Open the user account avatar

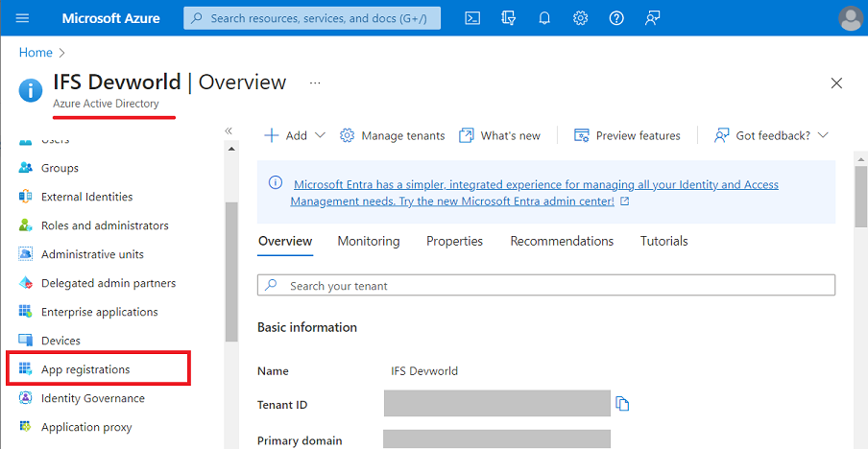(851, 18)
